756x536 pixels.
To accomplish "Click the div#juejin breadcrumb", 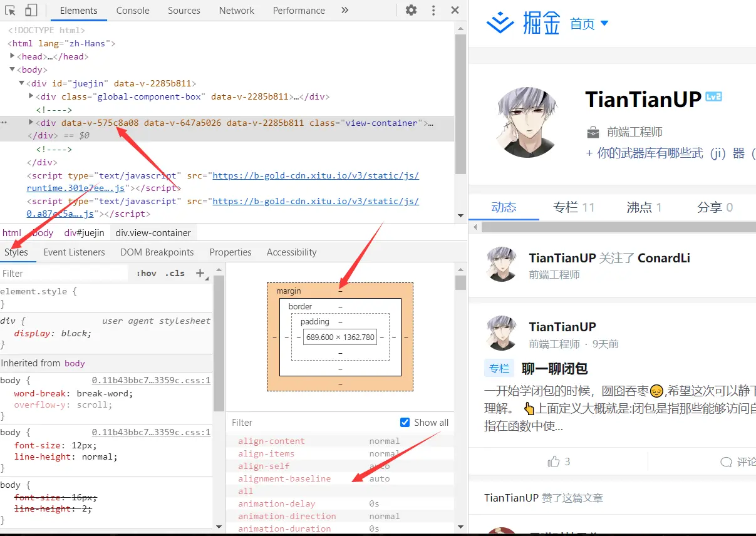I will coord(85,233).
